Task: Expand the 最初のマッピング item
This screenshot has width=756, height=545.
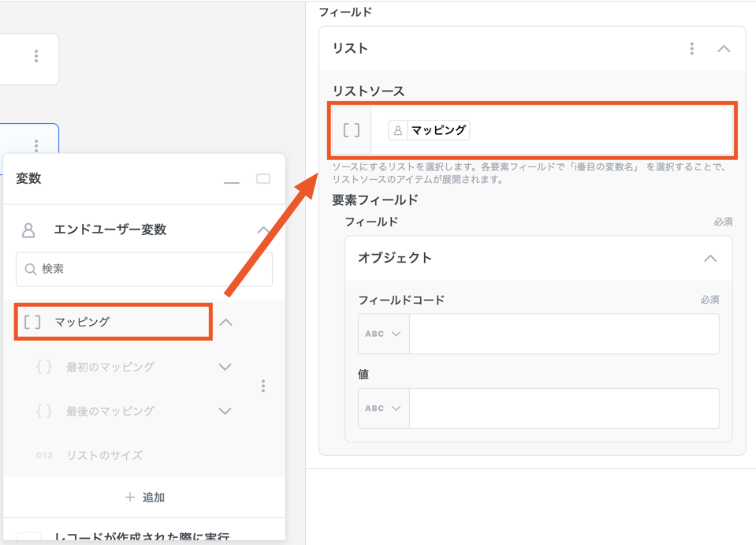Action: click(x=225, y=367)
